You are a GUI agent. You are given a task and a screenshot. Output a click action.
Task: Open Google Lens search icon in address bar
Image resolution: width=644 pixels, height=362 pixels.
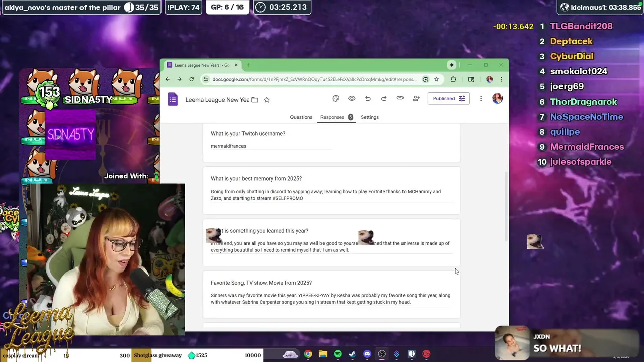(426, 79)
